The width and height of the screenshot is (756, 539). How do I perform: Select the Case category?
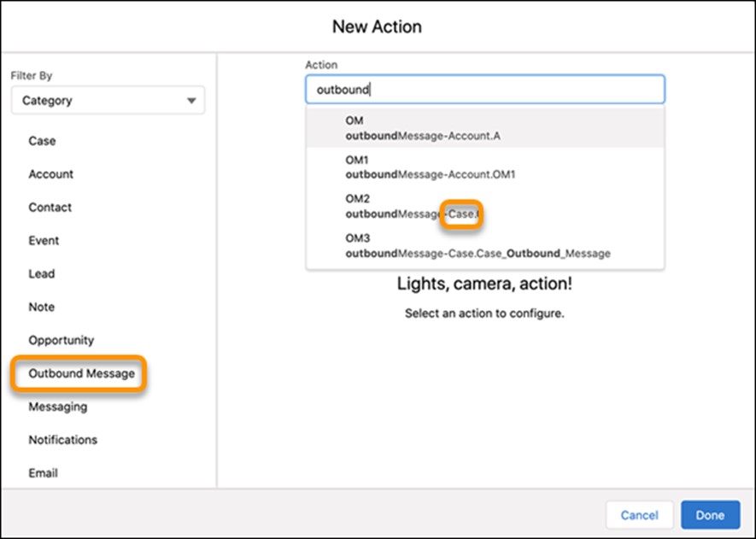click(x=42, y=141)
